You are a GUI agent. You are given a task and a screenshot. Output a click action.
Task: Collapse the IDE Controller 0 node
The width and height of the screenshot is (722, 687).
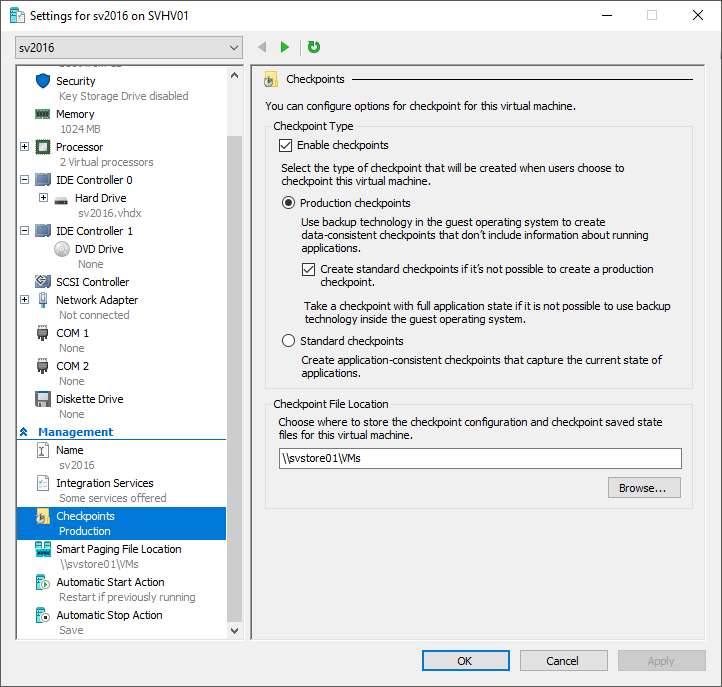(25, 180)
